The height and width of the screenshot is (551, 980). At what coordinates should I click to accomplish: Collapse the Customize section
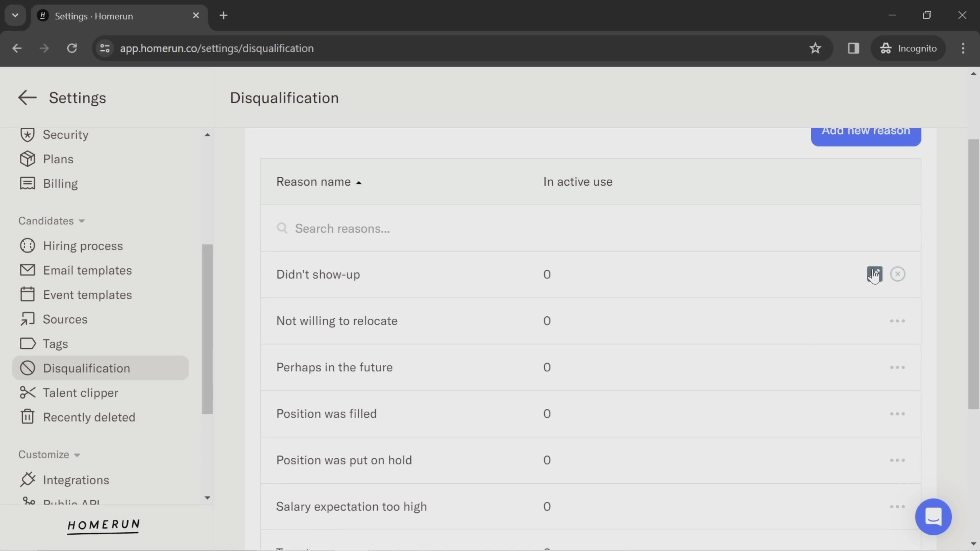point(49,454)
